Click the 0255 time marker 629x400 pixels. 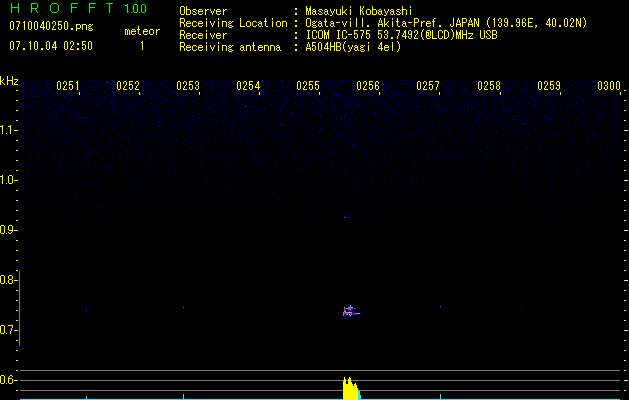tap(308, 86)
